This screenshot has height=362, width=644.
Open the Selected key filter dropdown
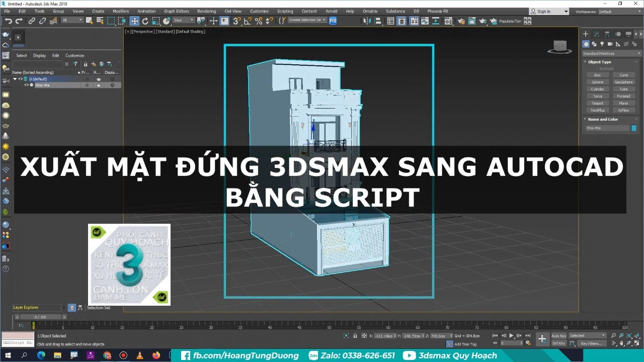point(588,336)
